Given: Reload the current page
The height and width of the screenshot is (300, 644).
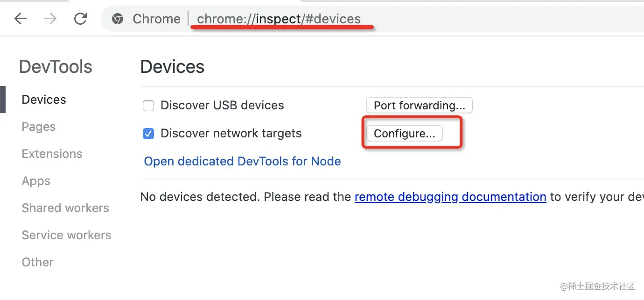Looking at the screenshot, I should pyautogui.click(x=81, y=19).
